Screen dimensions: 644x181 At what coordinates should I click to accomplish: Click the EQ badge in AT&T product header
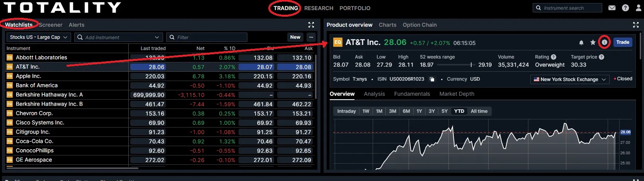pos(338,42)
